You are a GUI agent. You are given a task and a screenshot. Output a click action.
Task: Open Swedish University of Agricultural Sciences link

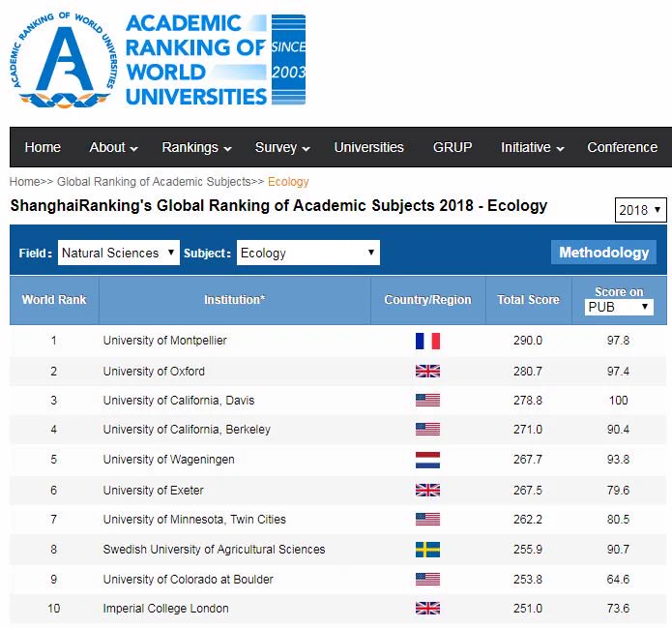click(x=215, y=549)
